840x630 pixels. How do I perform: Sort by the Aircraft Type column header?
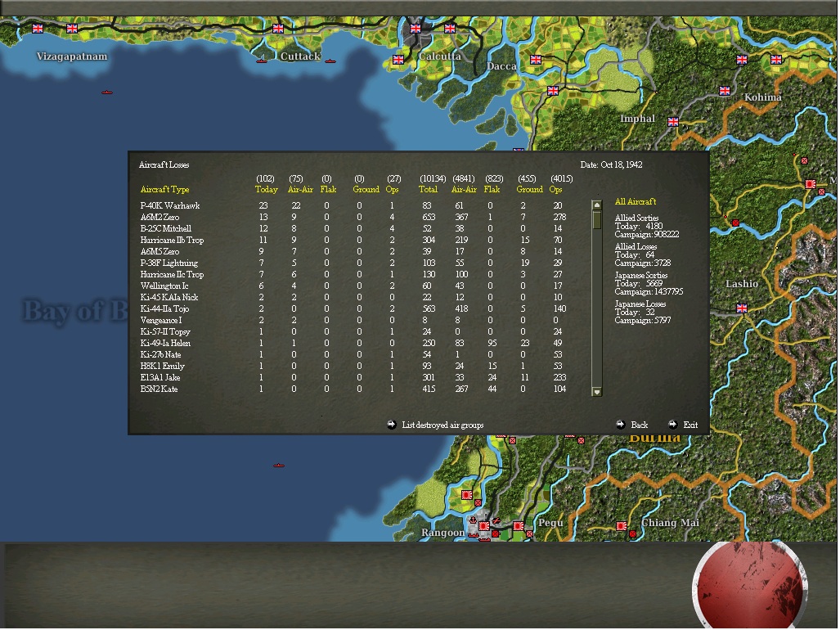coord(164,189)
